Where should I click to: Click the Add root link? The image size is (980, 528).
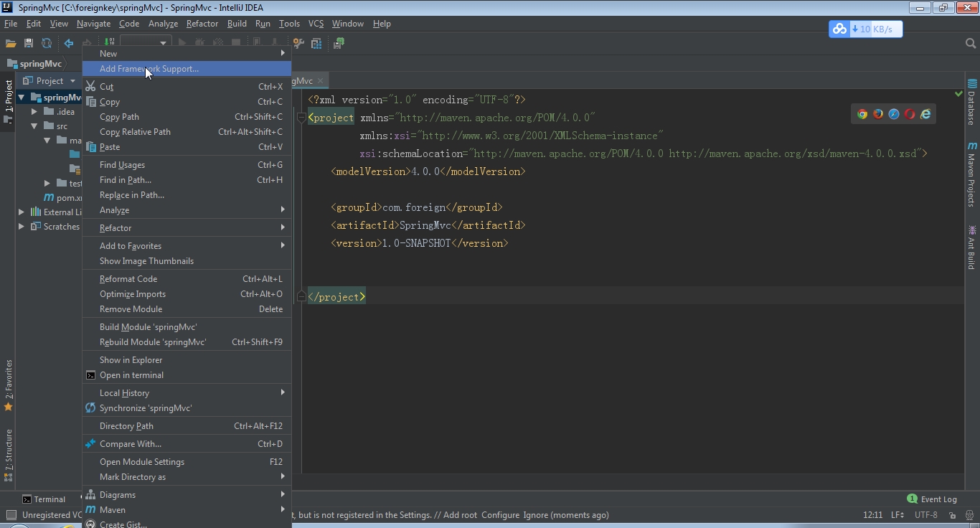(x=460, y=515)
